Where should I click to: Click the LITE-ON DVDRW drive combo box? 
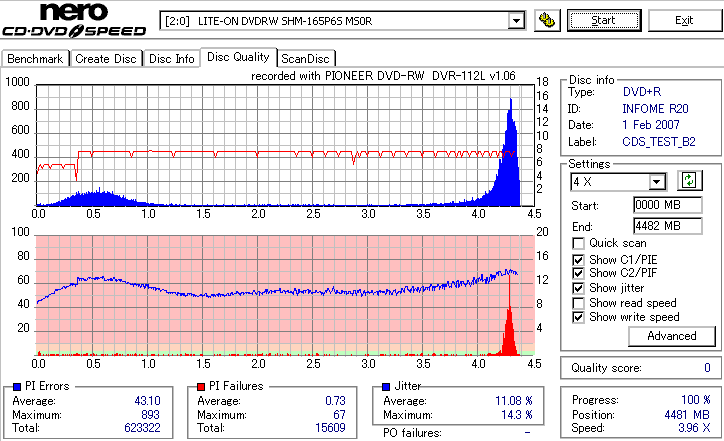point(342,21)
